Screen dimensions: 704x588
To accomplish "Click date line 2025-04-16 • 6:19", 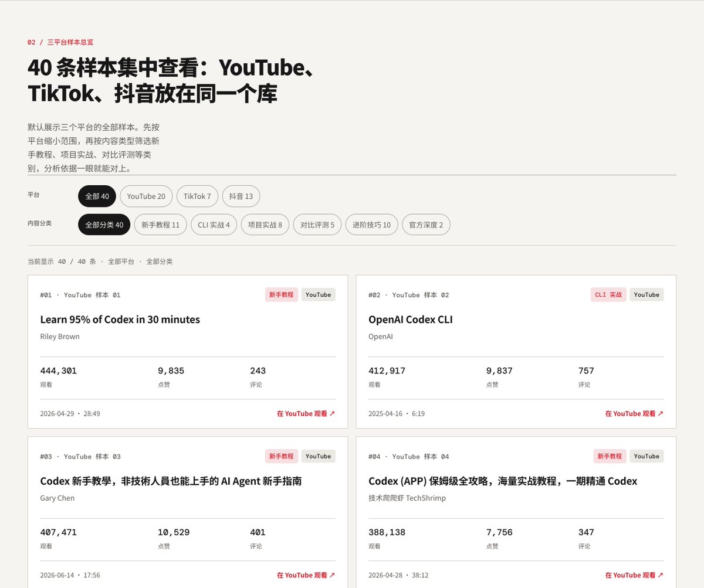I will (397, 413).
